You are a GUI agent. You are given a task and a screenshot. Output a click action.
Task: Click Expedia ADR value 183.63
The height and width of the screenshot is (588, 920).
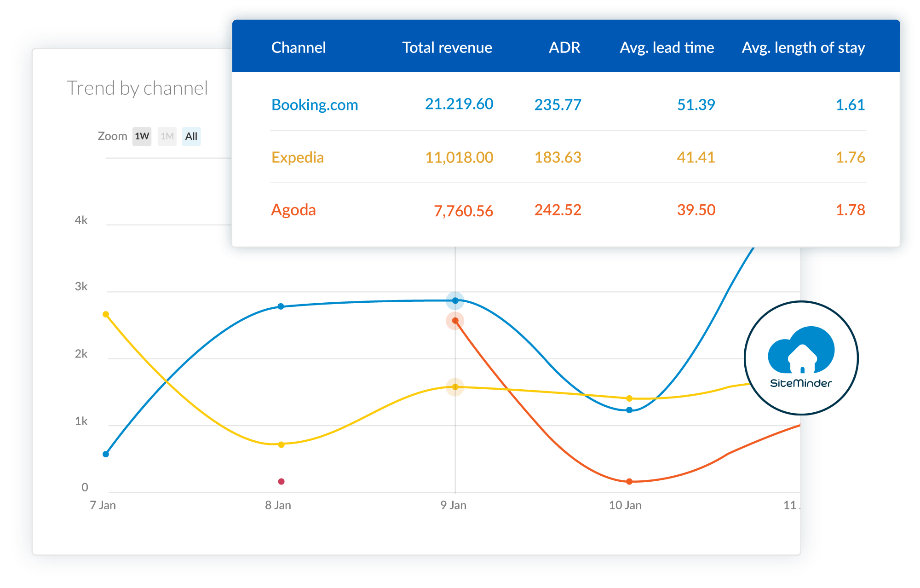pyautogui.click(x=558, y=157)
